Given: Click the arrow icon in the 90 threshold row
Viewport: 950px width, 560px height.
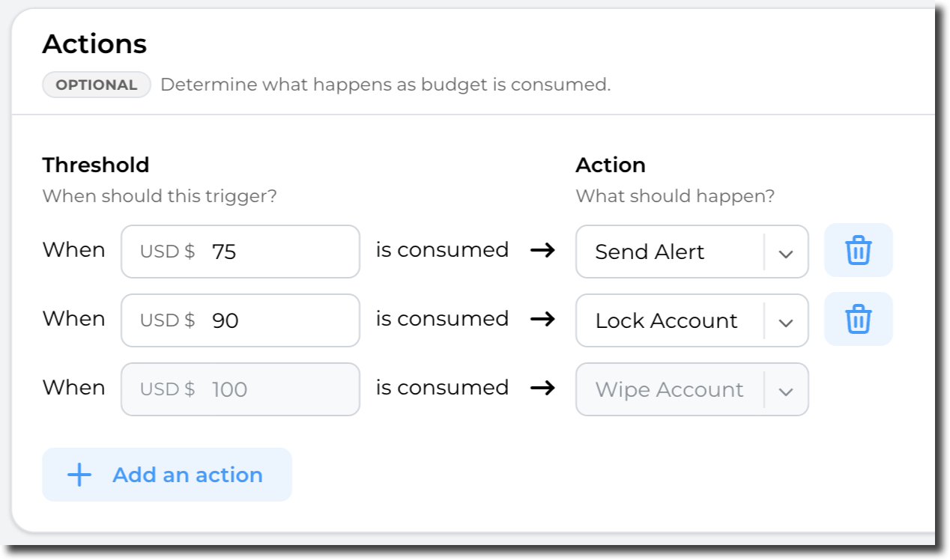Looking at the screenshot, I should [542, 319].
